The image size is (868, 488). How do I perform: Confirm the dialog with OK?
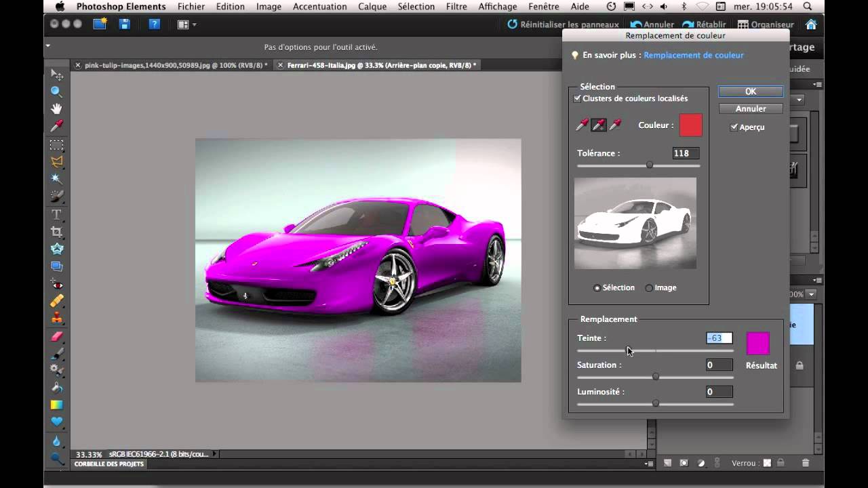click(x=750, y=91)
